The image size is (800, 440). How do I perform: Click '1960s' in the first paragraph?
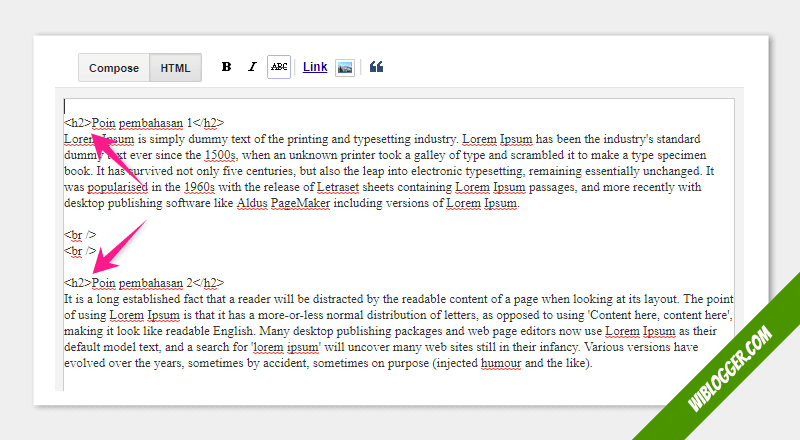[x=199, y=187]
